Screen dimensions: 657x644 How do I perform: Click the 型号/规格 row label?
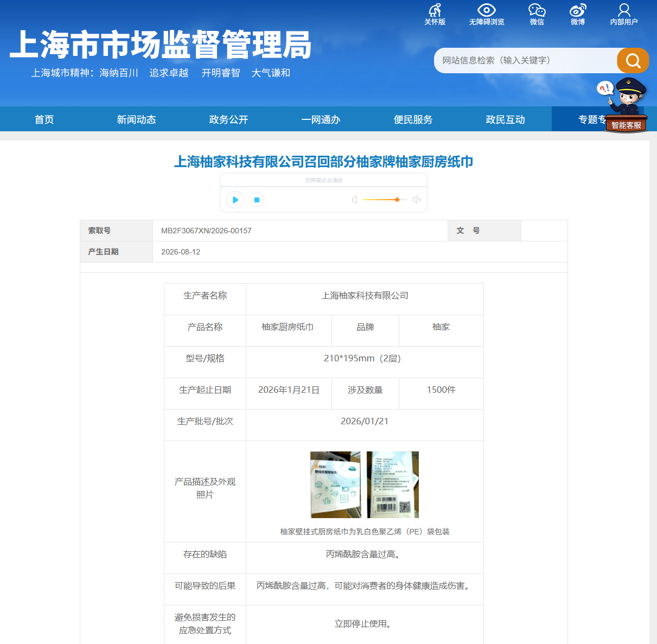[x=205, y=359]
